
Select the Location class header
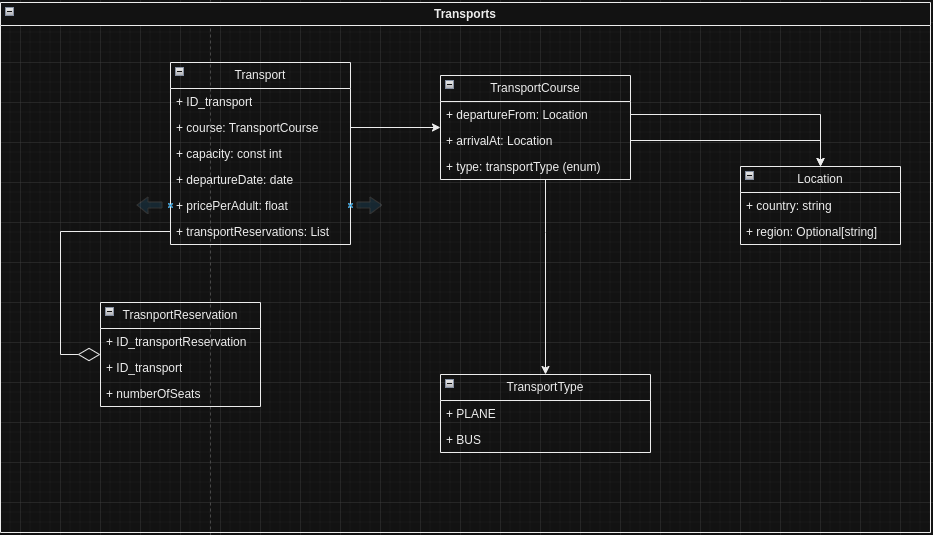click(x=820, y=179)
